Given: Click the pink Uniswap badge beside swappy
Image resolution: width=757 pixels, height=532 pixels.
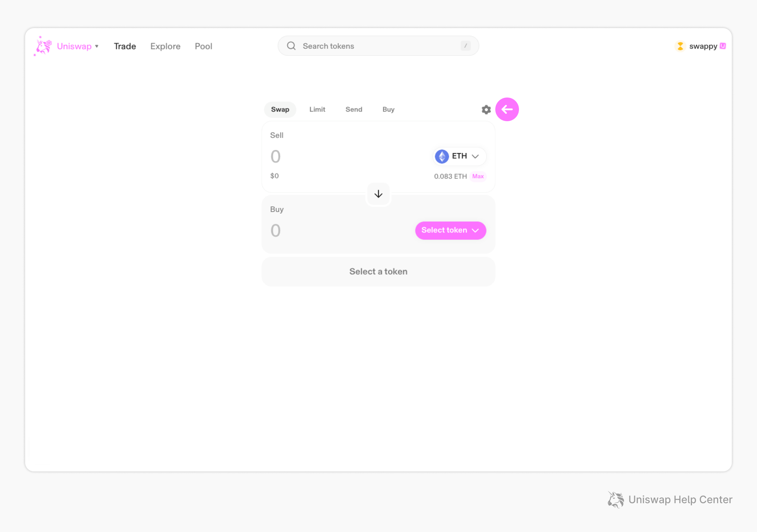Looking at the screenshot, I should [723, 46].
